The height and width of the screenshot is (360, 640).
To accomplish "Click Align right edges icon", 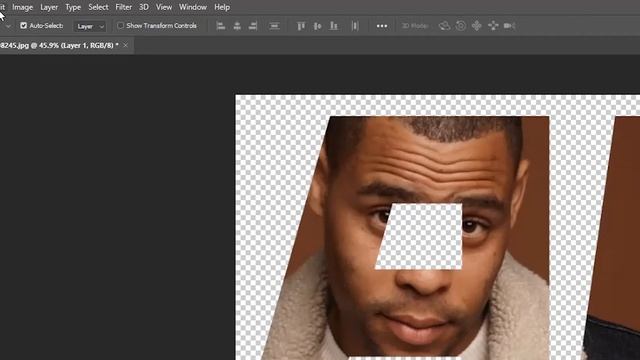I will tap(253, 26).
